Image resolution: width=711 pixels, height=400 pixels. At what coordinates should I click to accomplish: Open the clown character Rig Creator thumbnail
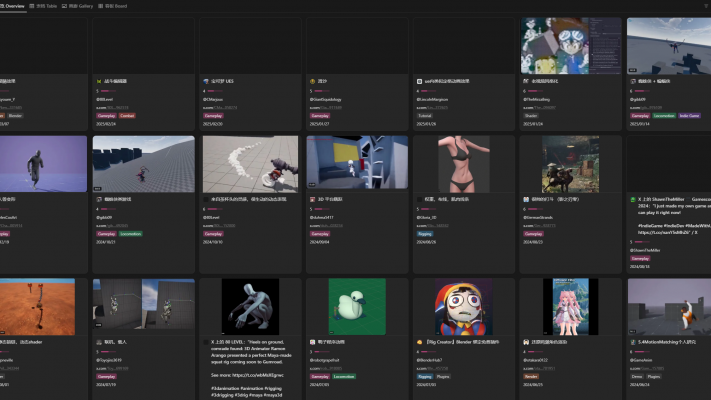(463, 305)
